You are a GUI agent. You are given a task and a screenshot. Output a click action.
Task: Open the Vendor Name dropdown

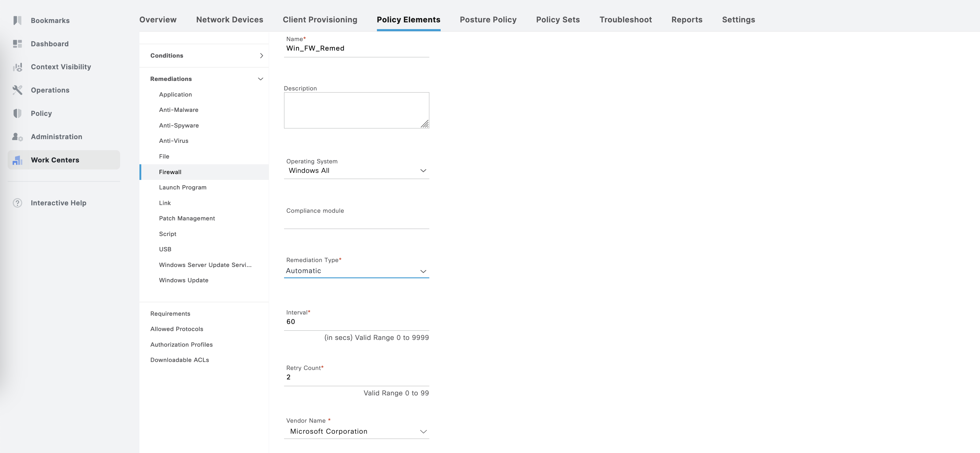coord(423,432)
